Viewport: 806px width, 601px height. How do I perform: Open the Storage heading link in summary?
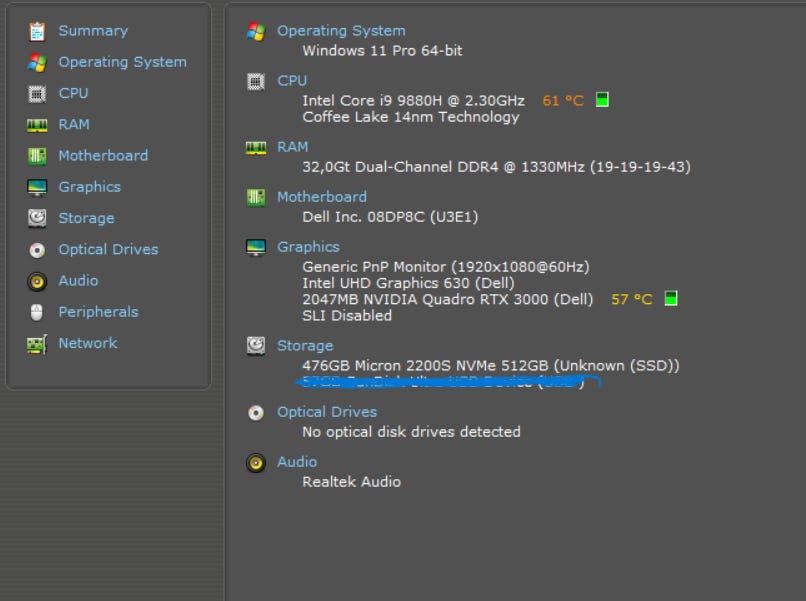coord(305,346)
